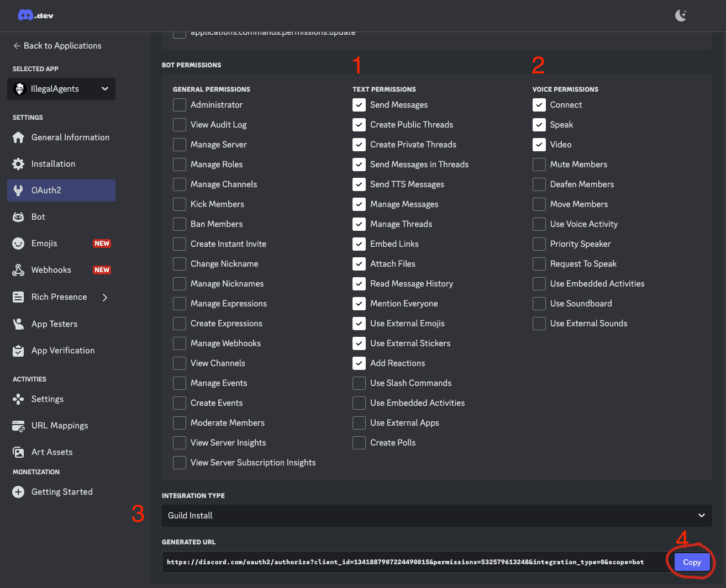
Task: Open the IllegalAgents selected app dropdown
Action: point(61,89)
